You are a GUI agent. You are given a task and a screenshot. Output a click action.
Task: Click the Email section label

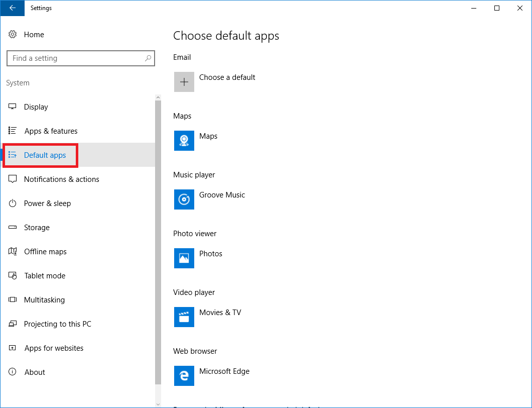[182, 57]
